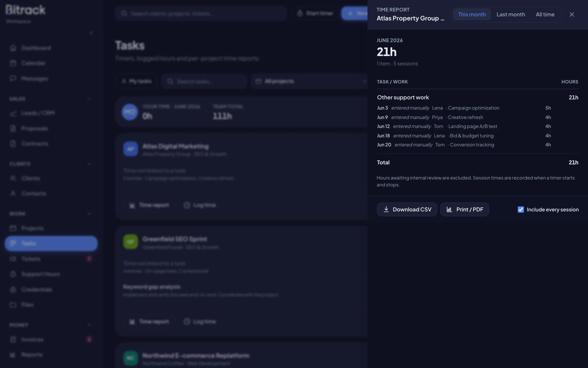Click the Jun 18 session date
The image size is (588, 368).
pyautogui.click(x=383, y=136)
